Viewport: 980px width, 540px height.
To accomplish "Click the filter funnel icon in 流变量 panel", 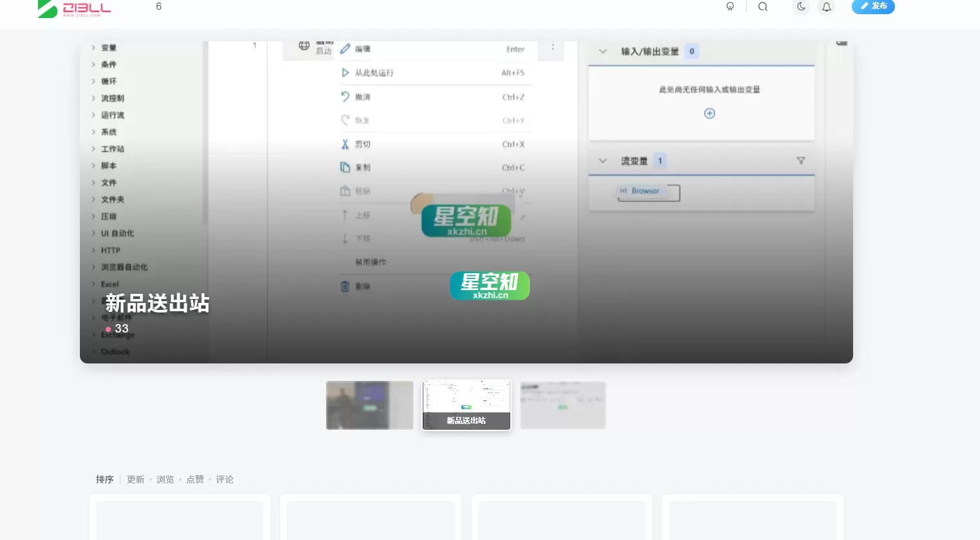I will [800, 160].
